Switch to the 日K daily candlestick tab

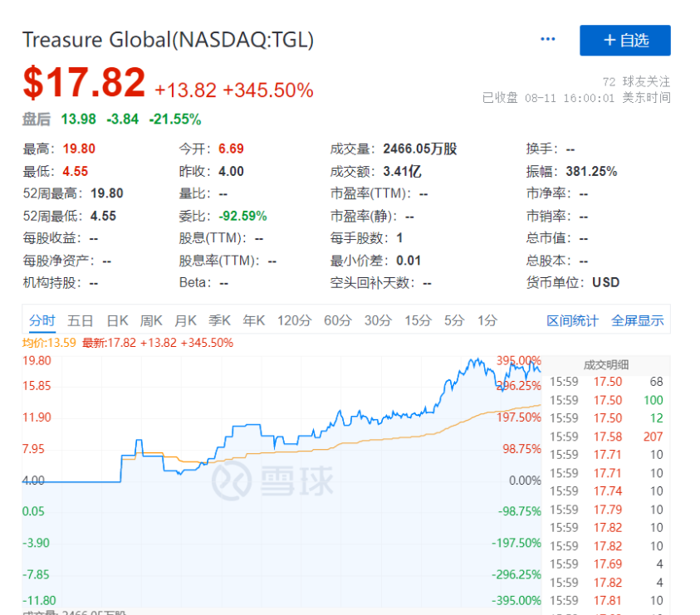[x=117, y=320]
